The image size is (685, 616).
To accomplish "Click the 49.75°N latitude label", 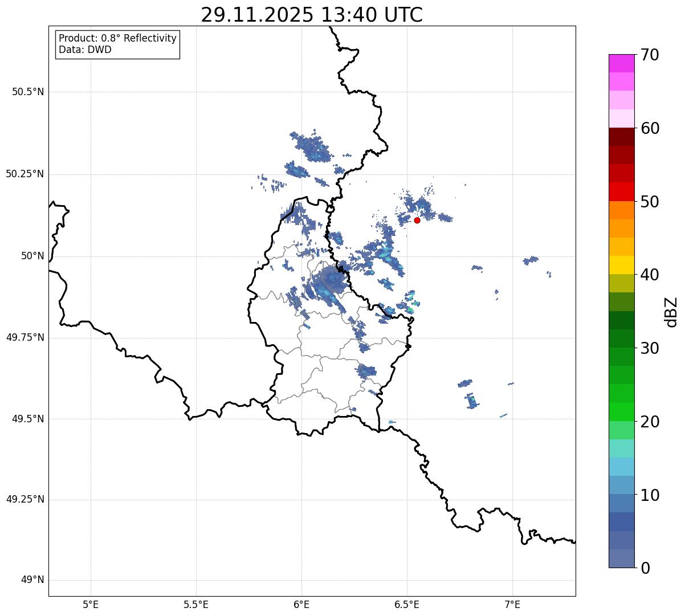I will click(x=25, y=337).
